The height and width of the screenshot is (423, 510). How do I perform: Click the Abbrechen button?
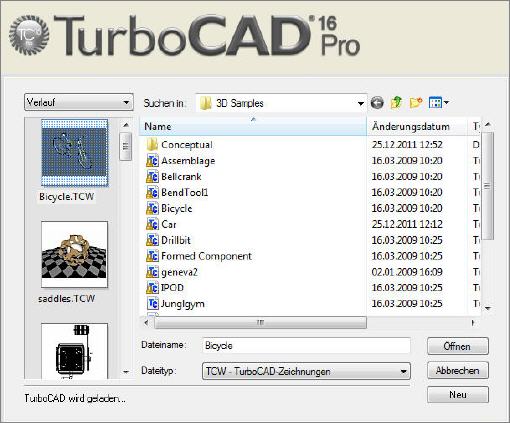(x=458, y=371)
